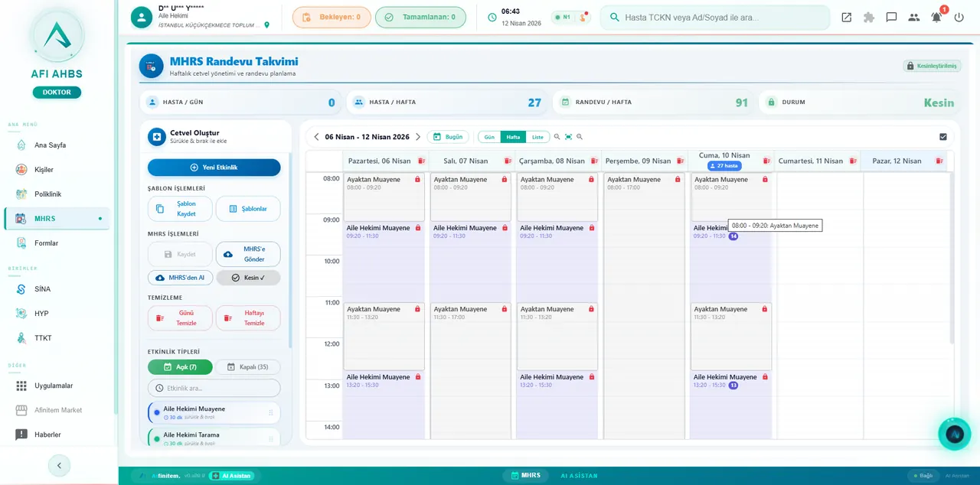Switch calendar to Gün view
The height and width of the screenshot is (485, 980).
[x=490, y=137]
